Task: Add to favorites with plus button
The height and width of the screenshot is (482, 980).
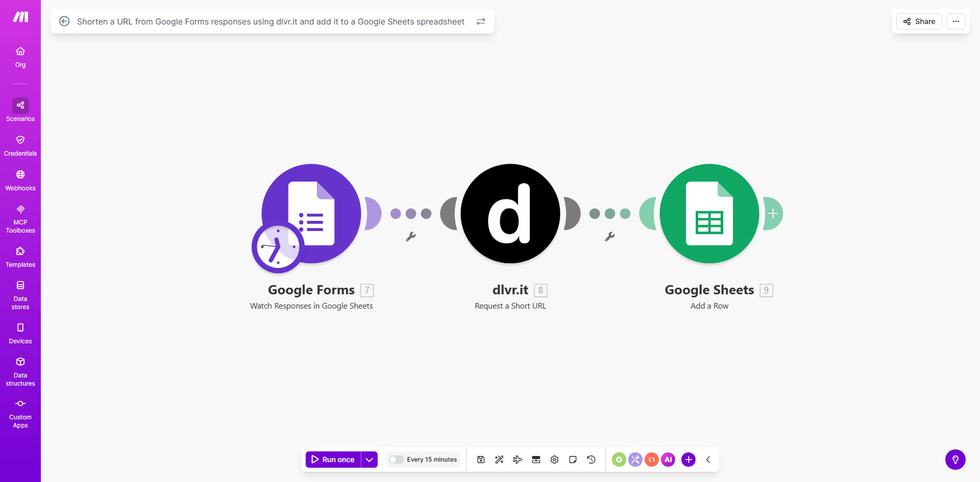Action: (689, 460)
